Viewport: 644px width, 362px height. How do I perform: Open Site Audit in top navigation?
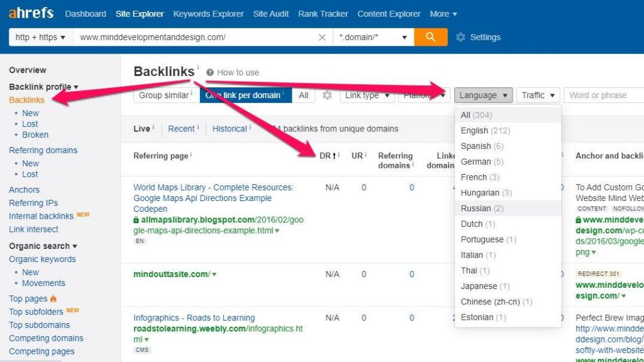tap(271, 14)
